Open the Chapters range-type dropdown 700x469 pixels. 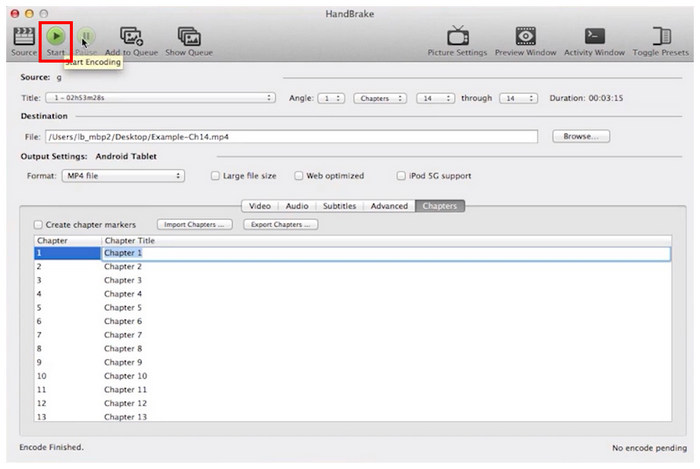380,98
